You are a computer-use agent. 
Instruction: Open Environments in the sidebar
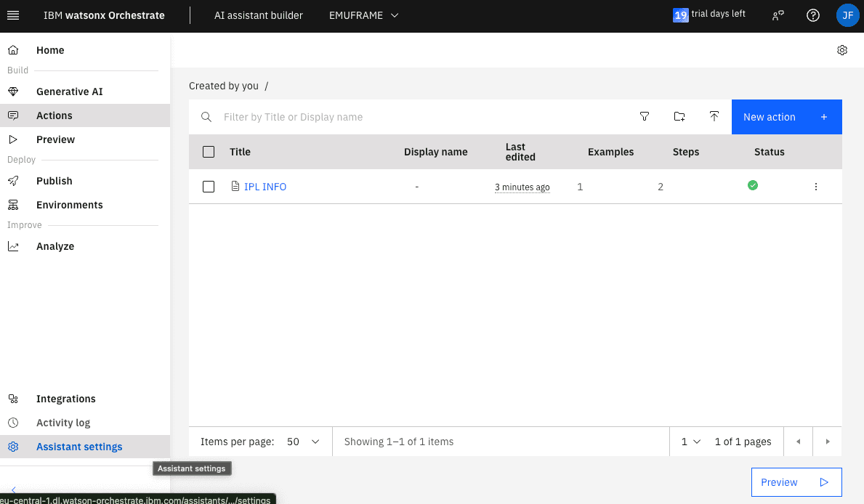(70, 205)
